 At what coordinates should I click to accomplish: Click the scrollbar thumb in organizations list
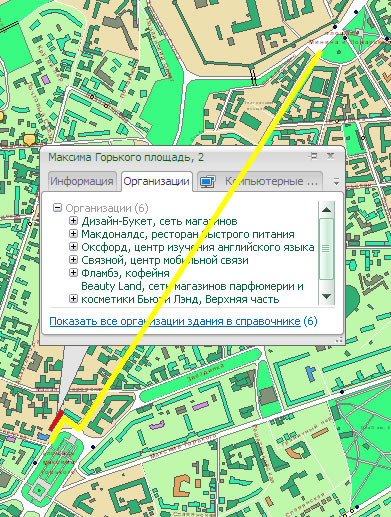click(326, 249)
